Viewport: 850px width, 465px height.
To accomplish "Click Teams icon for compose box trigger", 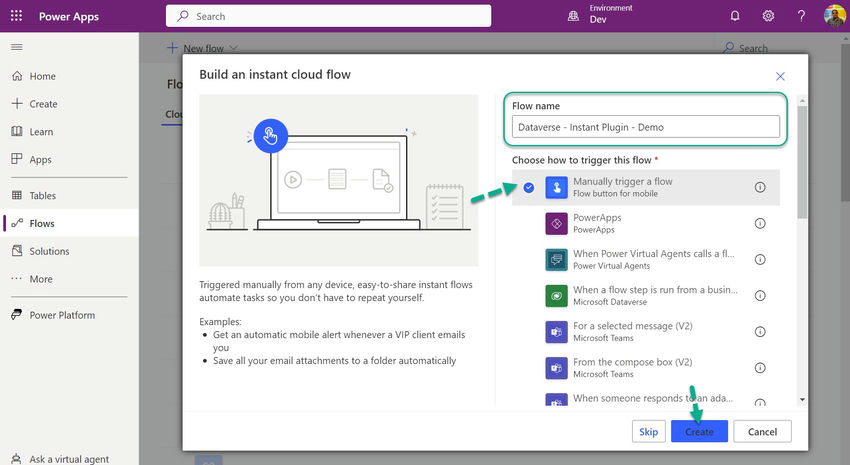I will (x=556, y=368).
